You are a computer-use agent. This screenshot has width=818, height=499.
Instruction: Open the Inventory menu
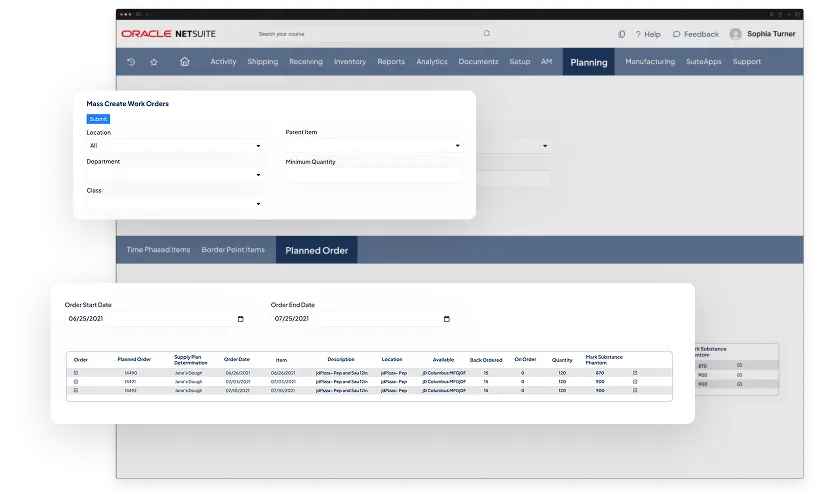coord(350,62)
